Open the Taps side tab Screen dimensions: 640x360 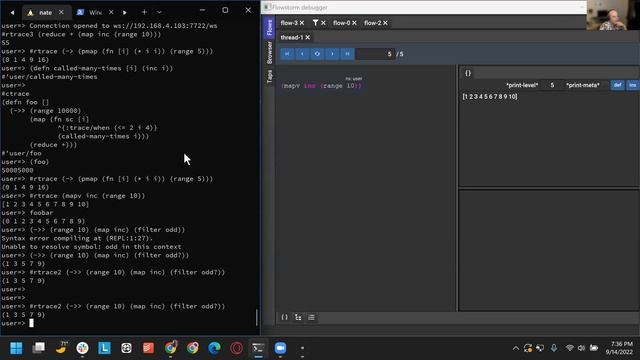(269, 76)
